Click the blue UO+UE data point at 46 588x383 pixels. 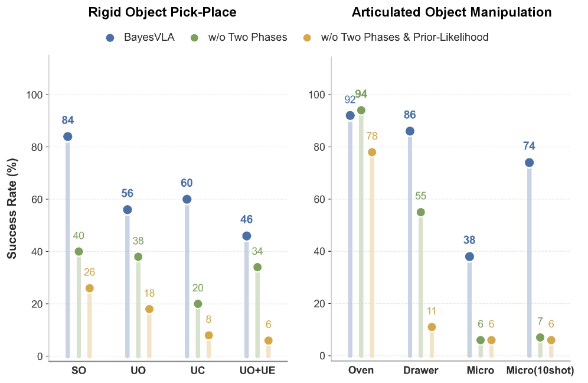(x=247, y=236)
